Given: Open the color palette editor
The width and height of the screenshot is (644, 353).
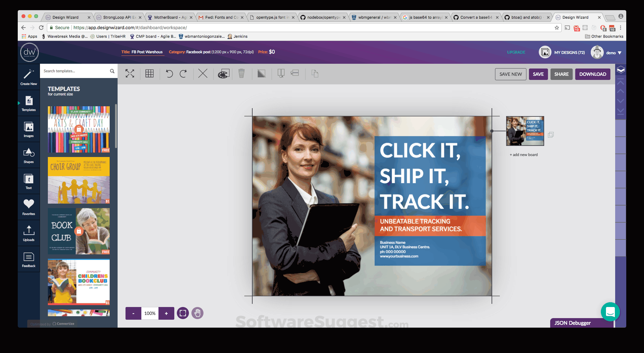Looking at the screenshot, I should [223, 74].
